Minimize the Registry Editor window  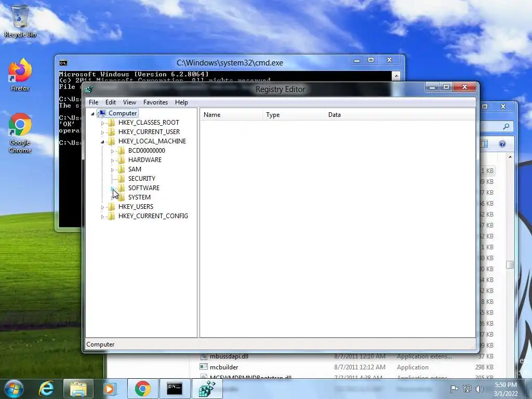point(432,87)
